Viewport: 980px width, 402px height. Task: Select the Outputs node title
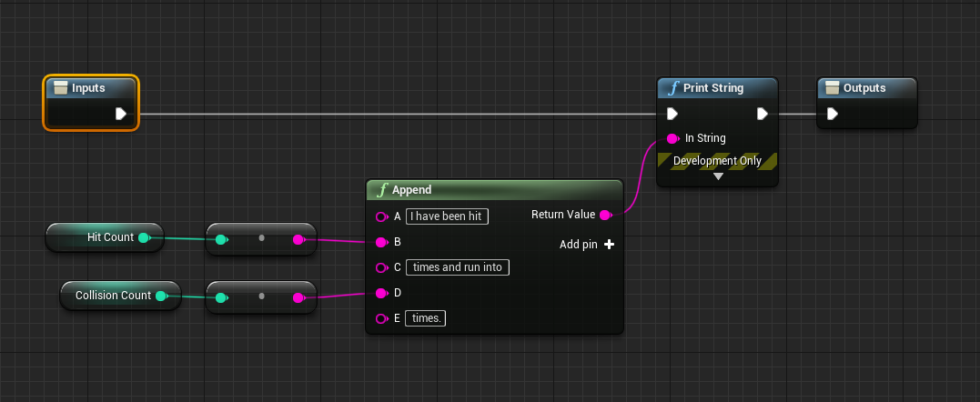pos(864,88)
